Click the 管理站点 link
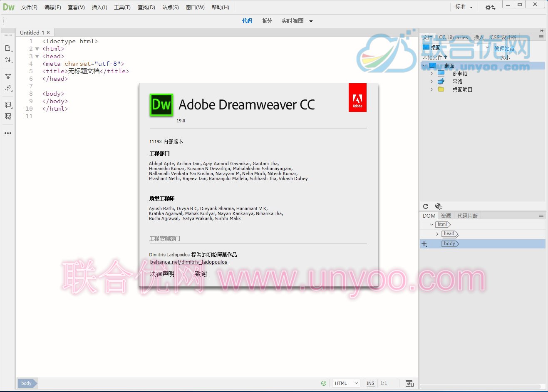 tap(504, 49)
